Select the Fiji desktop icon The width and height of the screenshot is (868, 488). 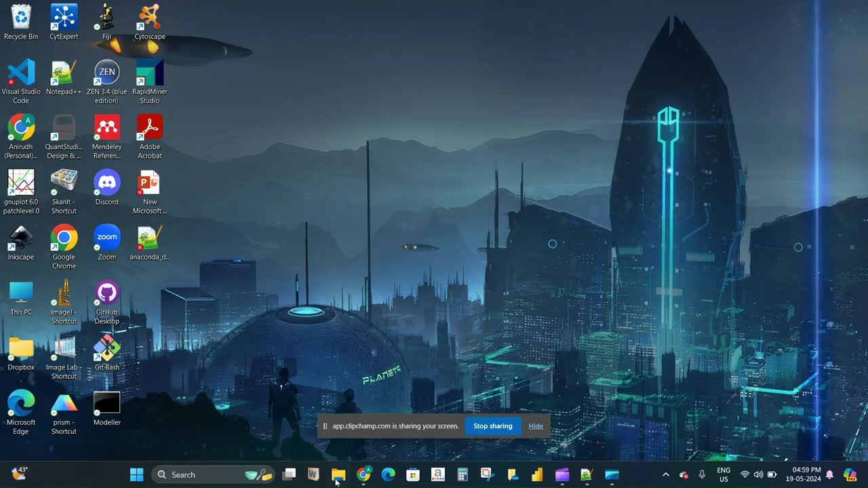point(107,22)
